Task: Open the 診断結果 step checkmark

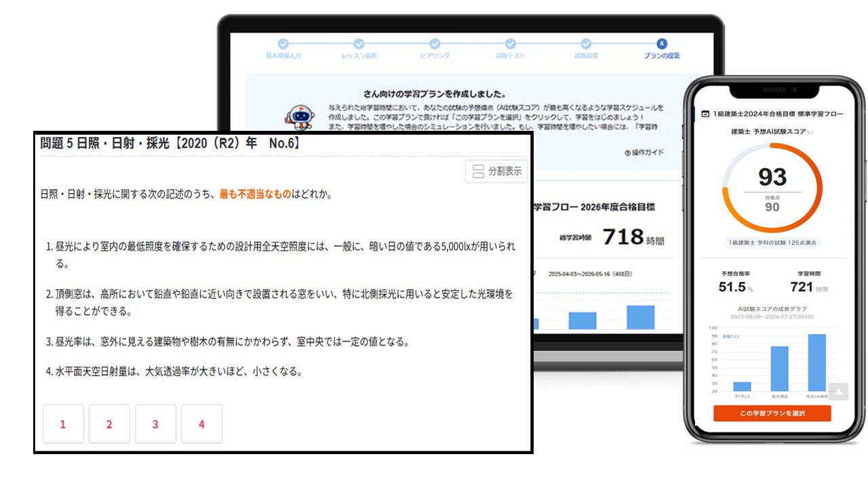Action: [x=587, y=44]
